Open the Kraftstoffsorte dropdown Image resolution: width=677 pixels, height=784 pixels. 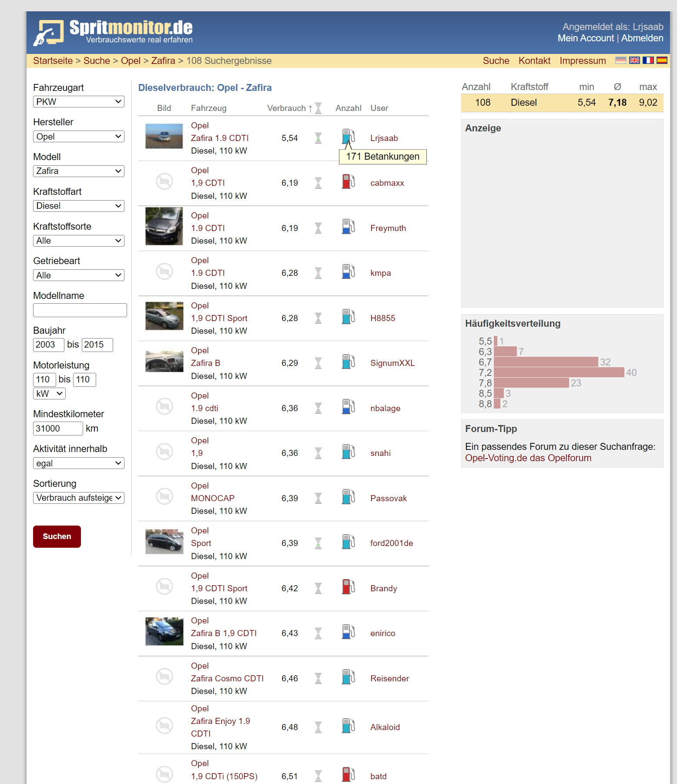tap(79, 241)
